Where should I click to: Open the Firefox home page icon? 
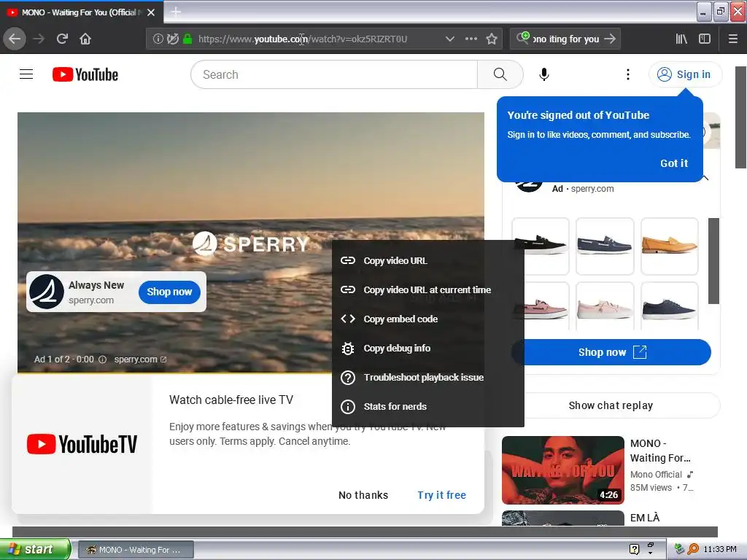85,39
